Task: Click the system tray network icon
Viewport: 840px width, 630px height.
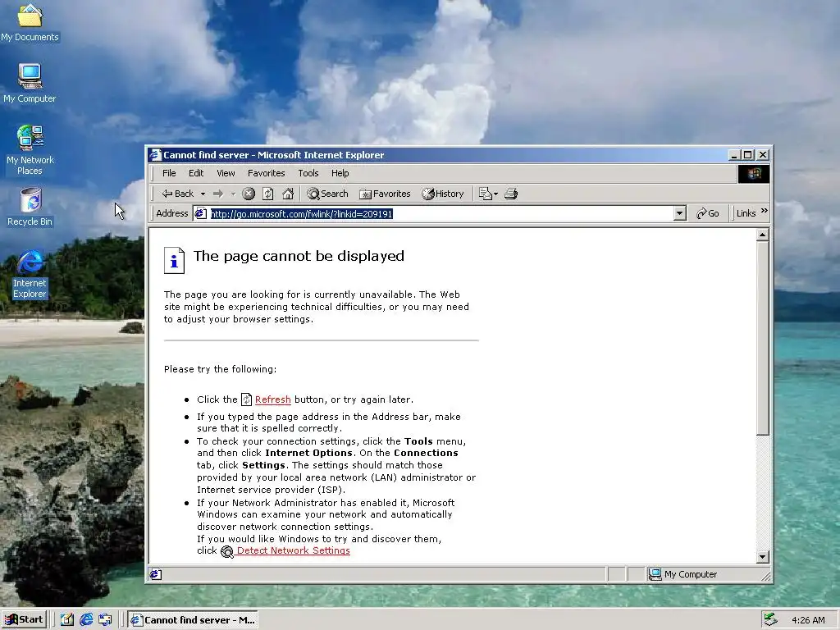Action: tap(770, 620)
